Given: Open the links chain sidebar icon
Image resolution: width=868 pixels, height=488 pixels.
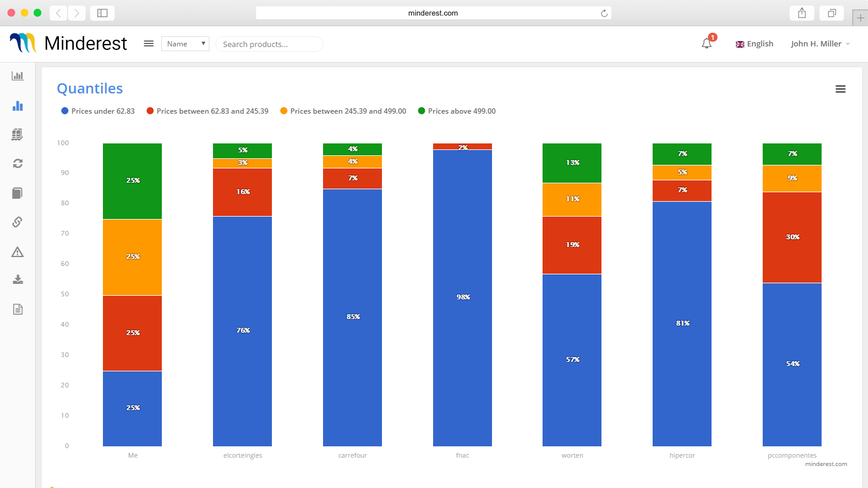Looking at the screenshot, I should click(x=17, y=222).
